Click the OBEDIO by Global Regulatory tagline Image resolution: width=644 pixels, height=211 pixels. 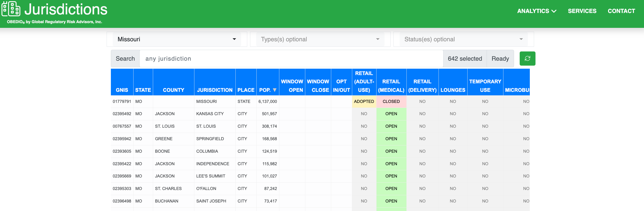54,22
